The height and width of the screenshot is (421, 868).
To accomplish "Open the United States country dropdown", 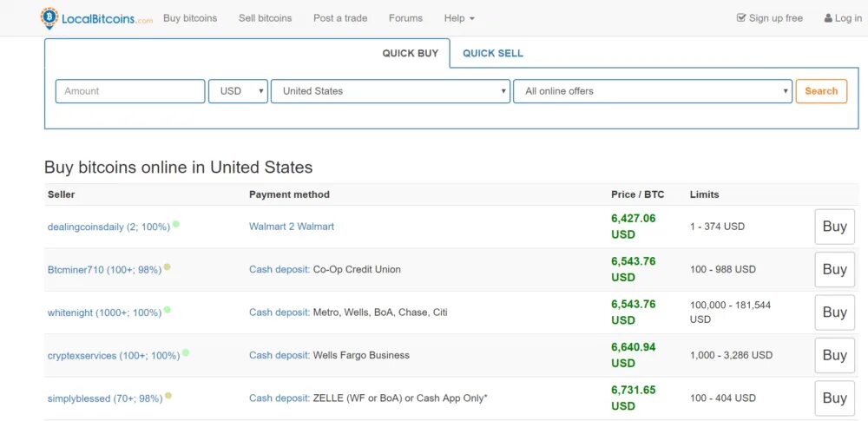I will 391,91.
